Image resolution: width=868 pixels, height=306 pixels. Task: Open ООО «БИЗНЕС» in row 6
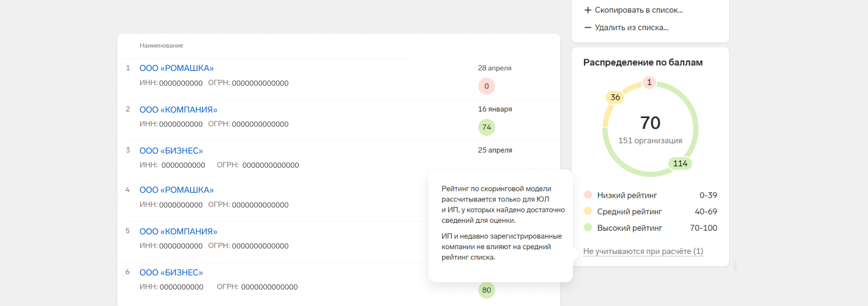coord(171,272)
